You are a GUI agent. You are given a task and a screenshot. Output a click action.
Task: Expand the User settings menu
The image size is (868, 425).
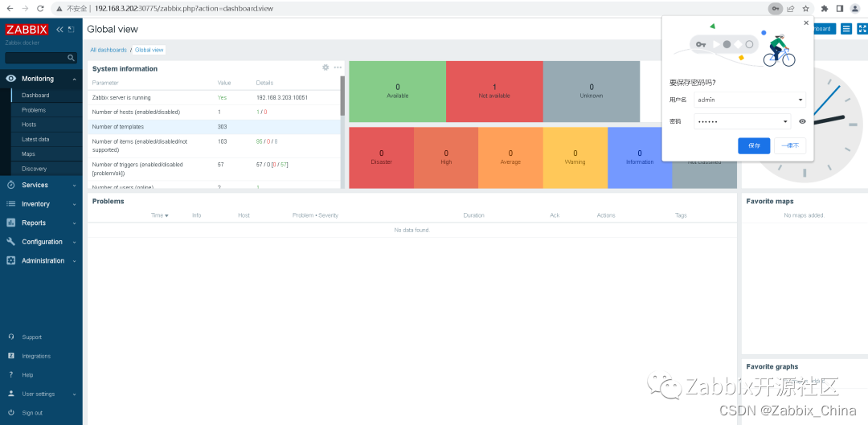(74, 394)
